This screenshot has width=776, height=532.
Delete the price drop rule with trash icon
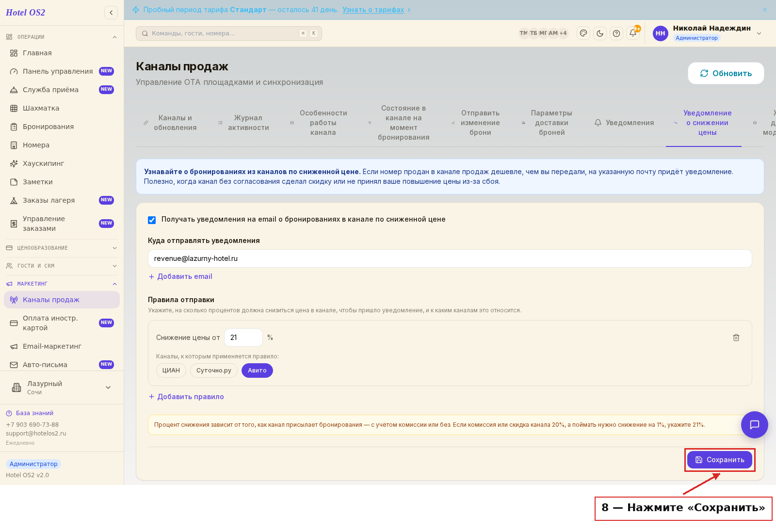click(736, 338)
